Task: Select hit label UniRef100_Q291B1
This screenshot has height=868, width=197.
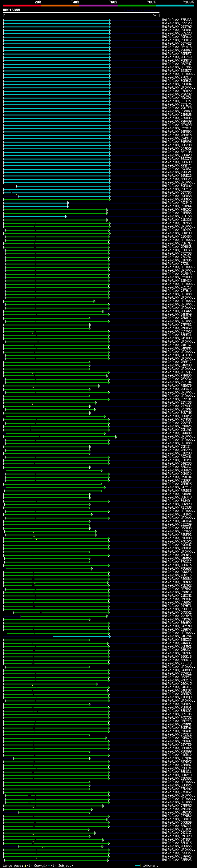Action: (x=176, y=399)
